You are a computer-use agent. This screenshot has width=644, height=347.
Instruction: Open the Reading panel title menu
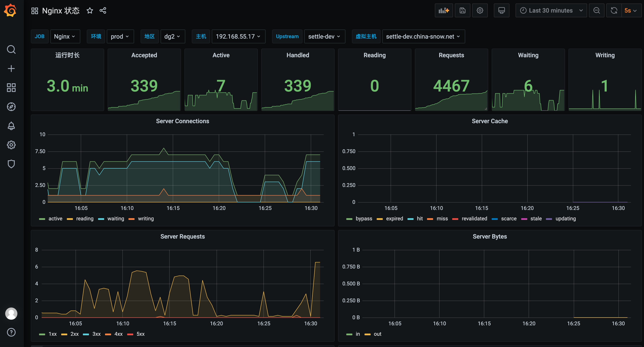coord(375,55)
